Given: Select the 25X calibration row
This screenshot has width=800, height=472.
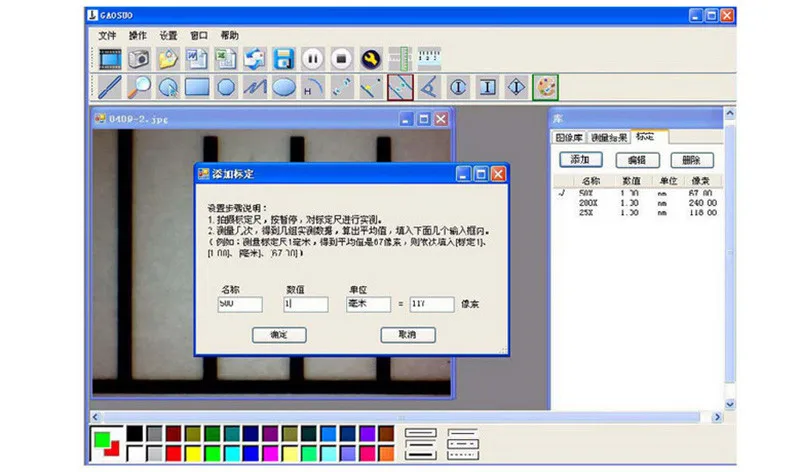Looking at the screenshot, I should 638,212.
